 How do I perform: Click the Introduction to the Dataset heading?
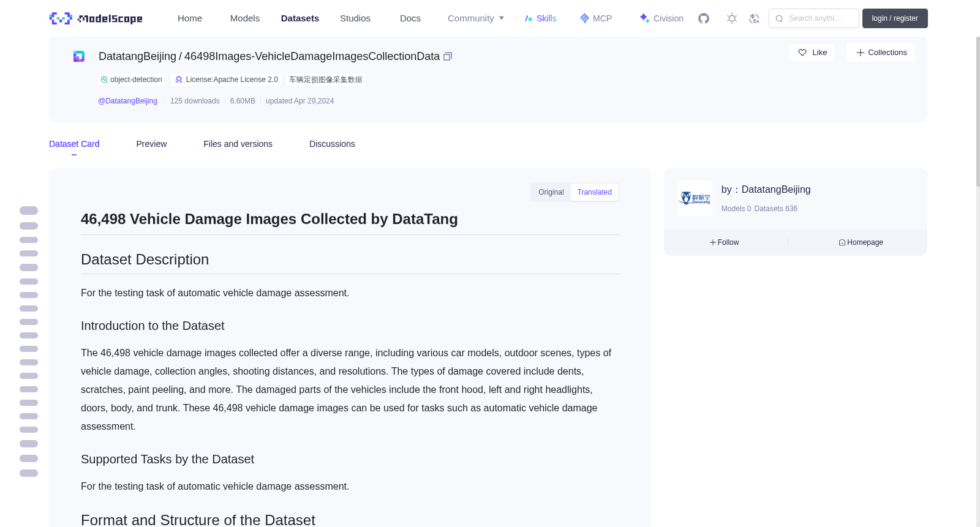click(153, 326)
